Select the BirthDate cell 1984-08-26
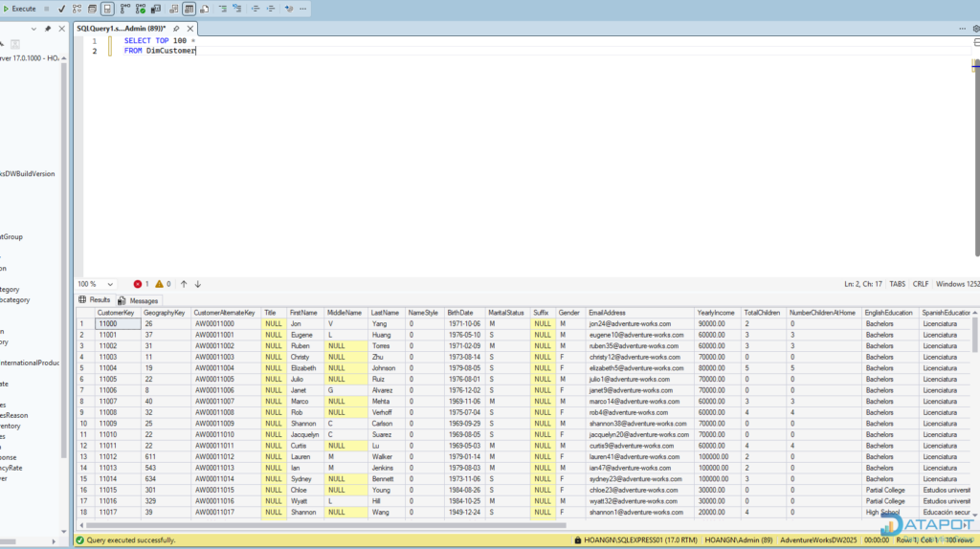 point(464,491)
